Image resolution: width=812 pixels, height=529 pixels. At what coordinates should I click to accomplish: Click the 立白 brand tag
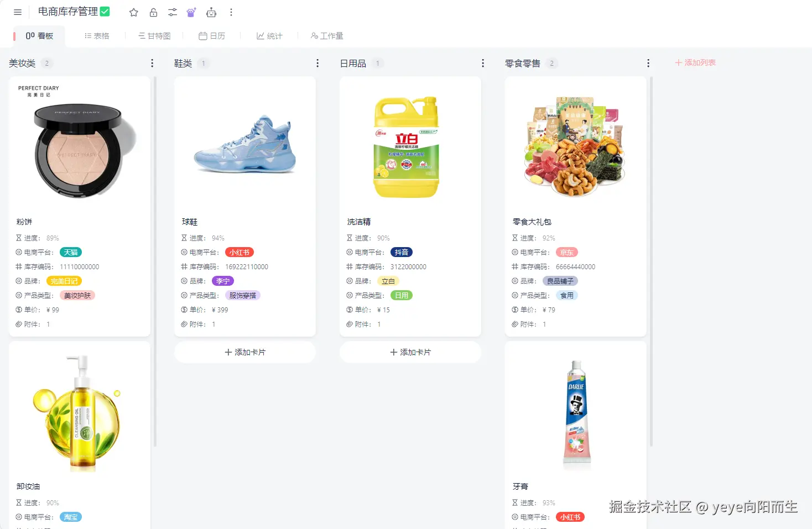[x=388, y=281]
